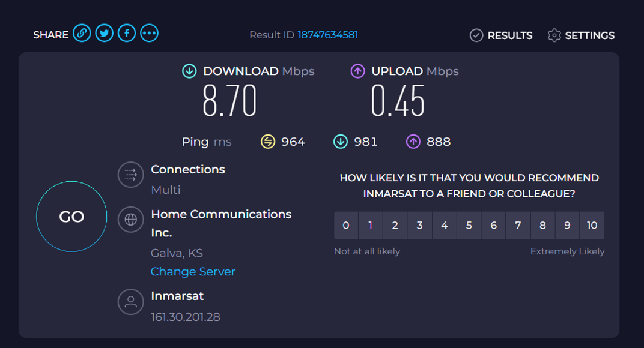Click the Change Server link

pyautogui.click(x=193, y=272)
